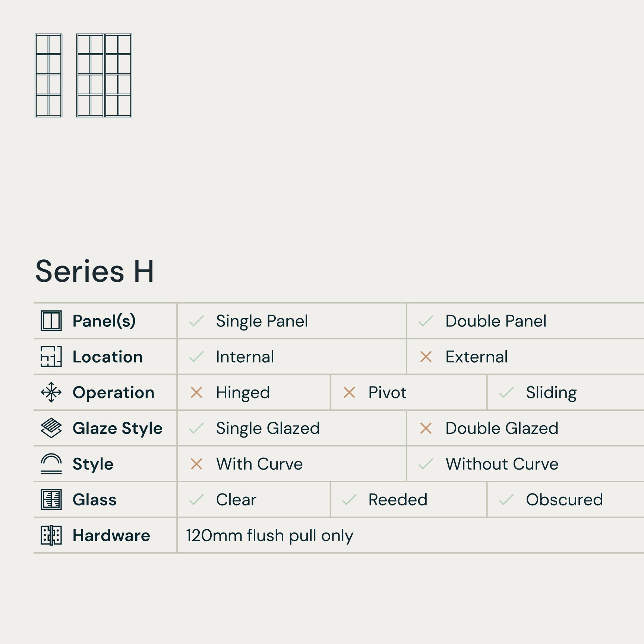Click the checkmark beside Single Panel

[196, 321]
